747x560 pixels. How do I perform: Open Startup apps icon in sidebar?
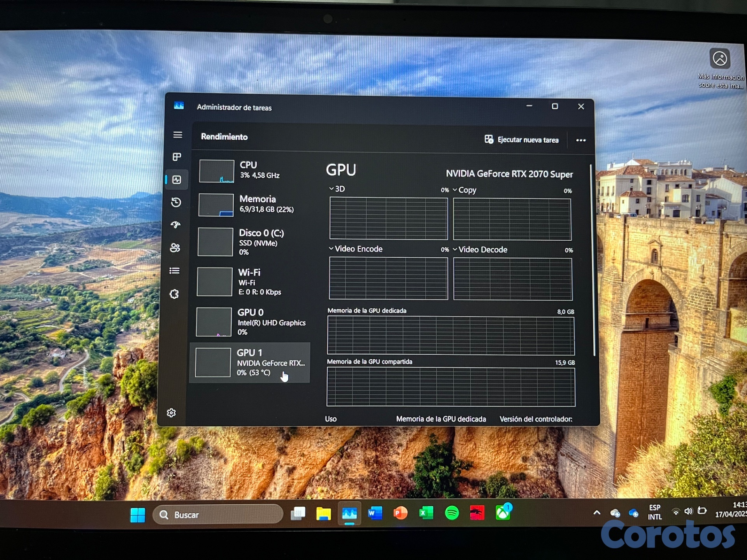tap(176, 225)
